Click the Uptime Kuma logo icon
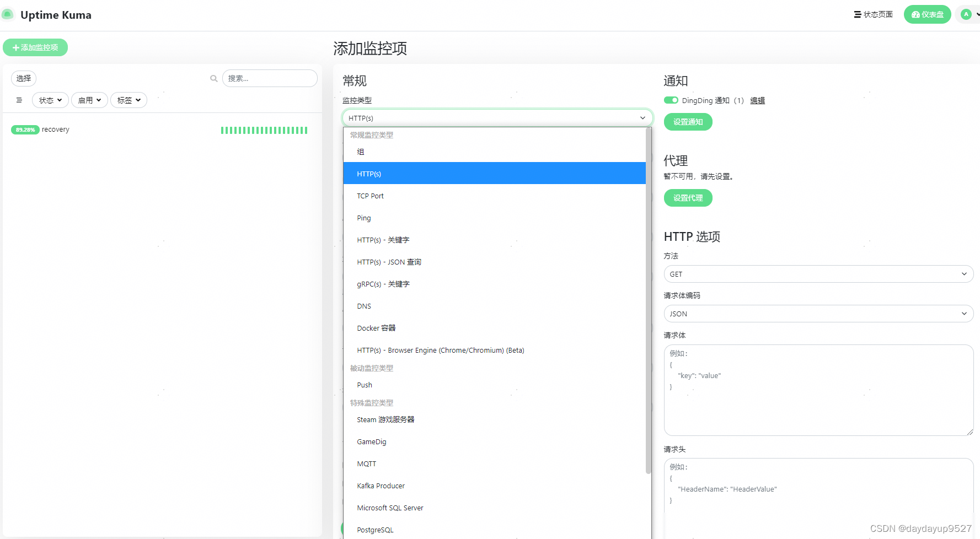 [8, 14]
